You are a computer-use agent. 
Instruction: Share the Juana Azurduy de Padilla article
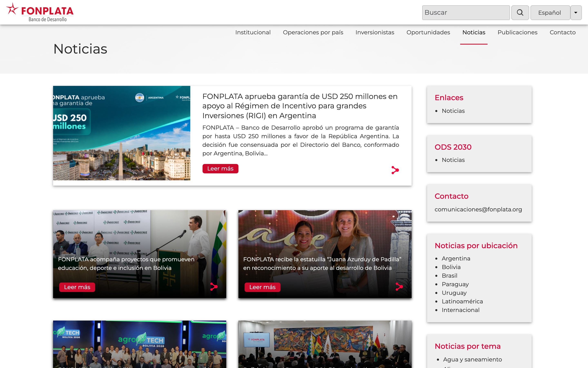[x=399, y=287]
